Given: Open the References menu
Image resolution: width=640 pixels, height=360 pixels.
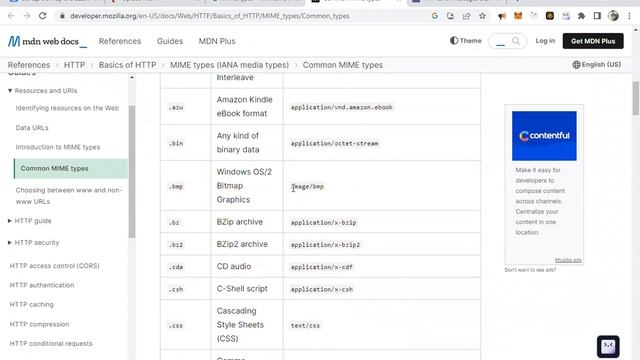Looking at the screenshot, I should [x=120, y=41].
